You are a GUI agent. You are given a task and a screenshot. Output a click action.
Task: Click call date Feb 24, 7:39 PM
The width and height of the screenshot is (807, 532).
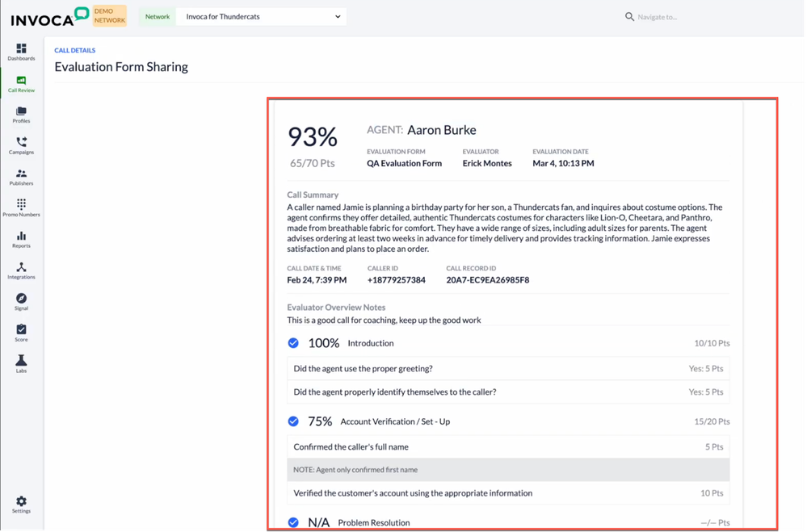coord(317,280)
